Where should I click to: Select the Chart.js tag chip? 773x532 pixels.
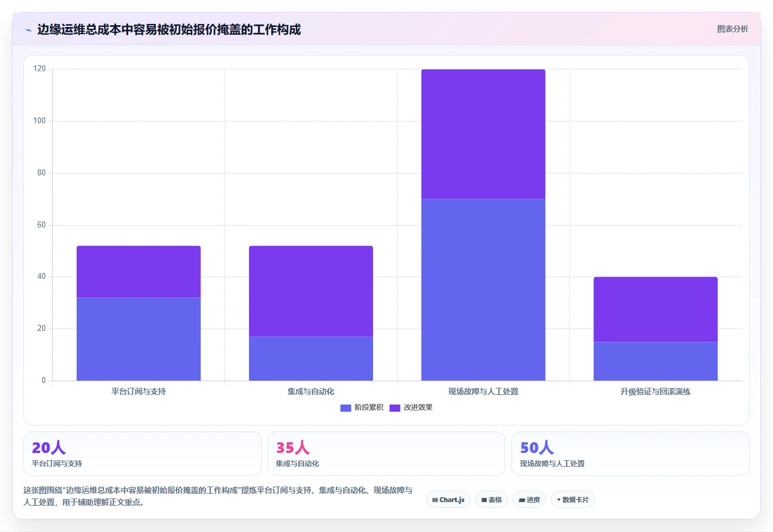(448, 500)
